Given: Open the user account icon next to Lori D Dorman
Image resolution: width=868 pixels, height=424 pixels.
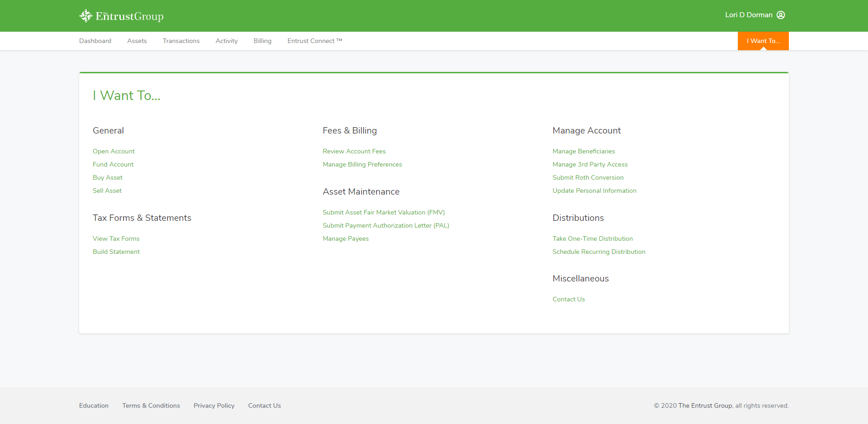Looking at the screenshot, I should coord(781,14).
